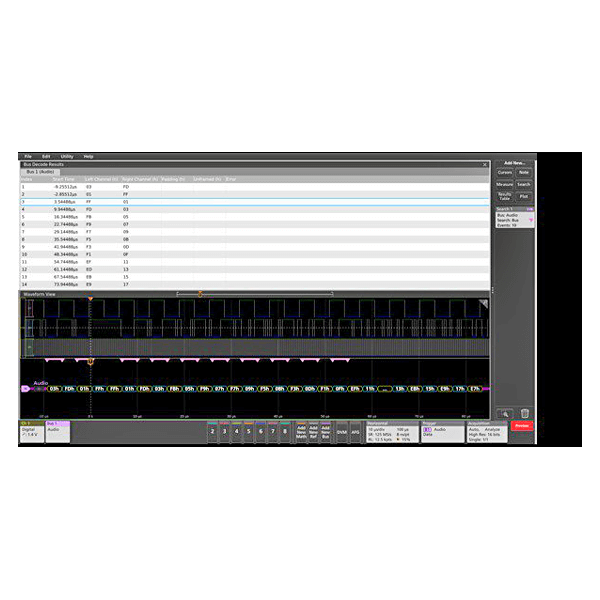Add a new Note
The width and height of the screenshot is (600, 600).
pyautogui.click(x=524, y=173)
